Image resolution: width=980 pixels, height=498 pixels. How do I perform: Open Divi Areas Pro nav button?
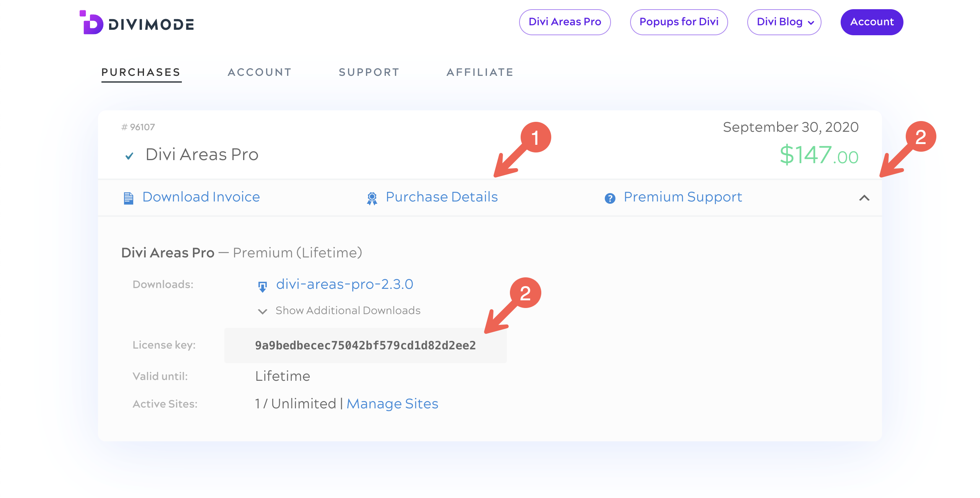[x=565, y=22]
